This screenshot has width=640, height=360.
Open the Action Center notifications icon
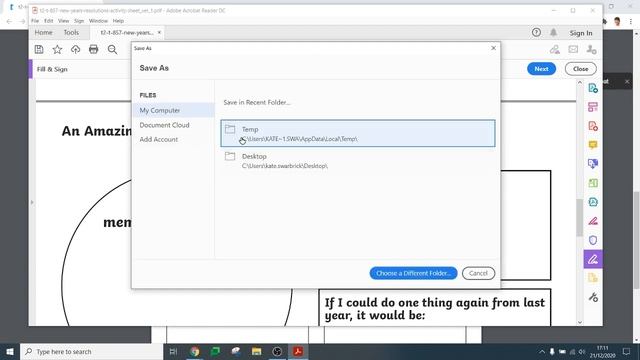(x=627, y=351)
